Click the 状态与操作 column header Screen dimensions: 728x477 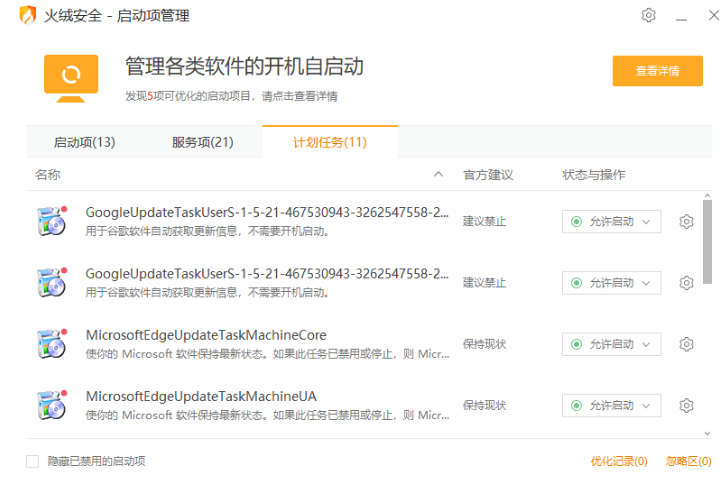pyautogui.click(x=593, y=175)
